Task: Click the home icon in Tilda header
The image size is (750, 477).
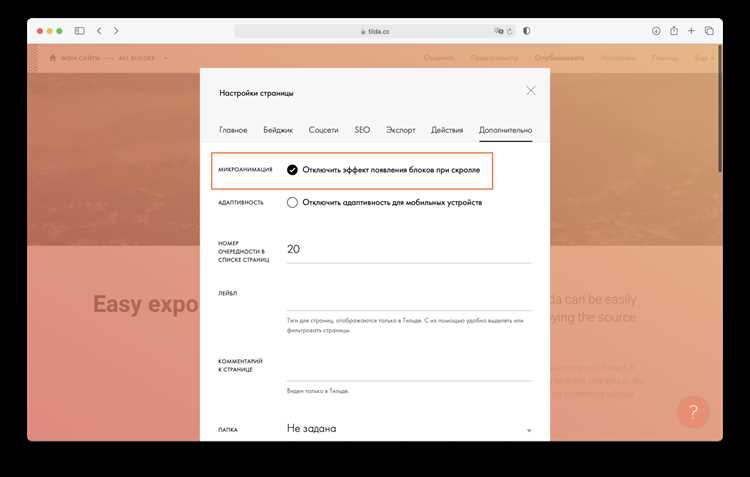Action: click(x=53, y=58)
